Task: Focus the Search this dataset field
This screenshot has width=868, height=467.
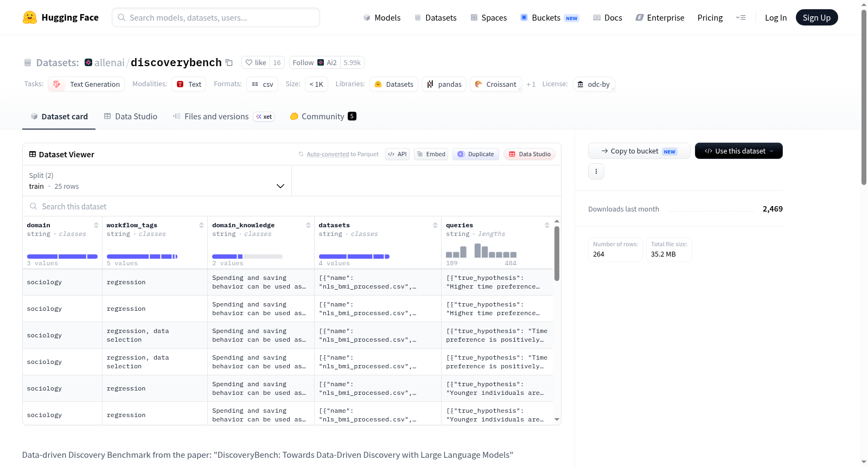Action: (292, 207)
